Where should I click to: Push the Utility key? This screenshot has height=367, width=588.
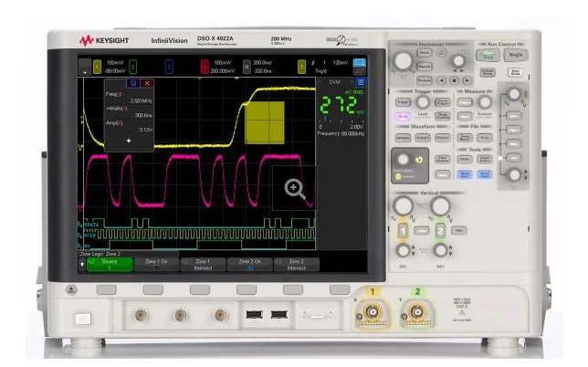point(464,160)
